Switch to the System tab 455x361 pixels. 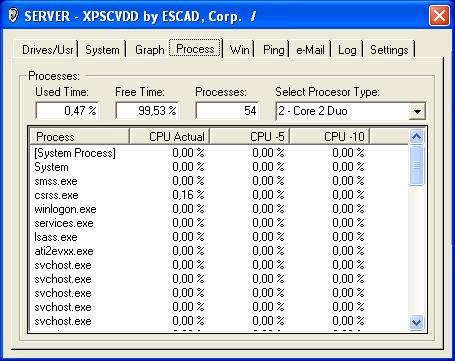coord(102,50)
